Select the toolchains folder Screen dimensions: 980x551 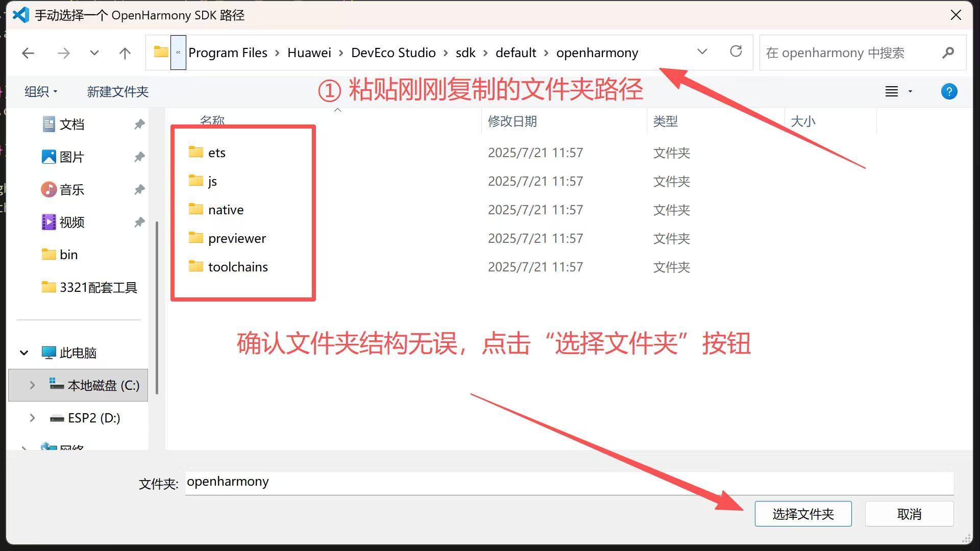[238, 266]
